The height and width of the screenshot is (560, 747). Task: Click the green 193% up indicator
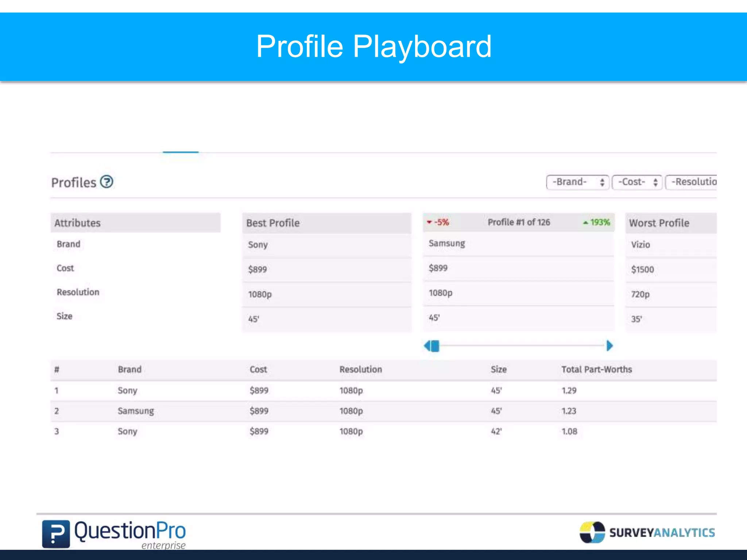596,222
